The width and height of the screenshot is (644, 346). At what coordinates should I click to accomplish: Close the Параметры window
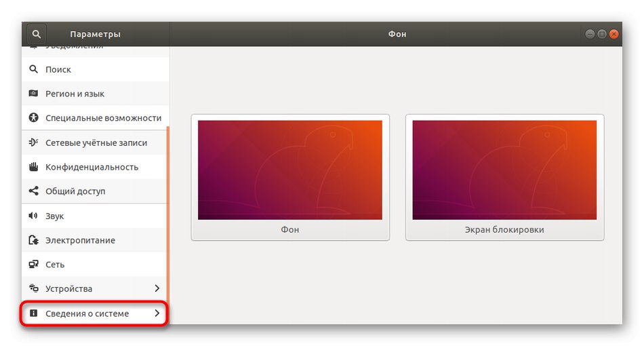[613, 34]
